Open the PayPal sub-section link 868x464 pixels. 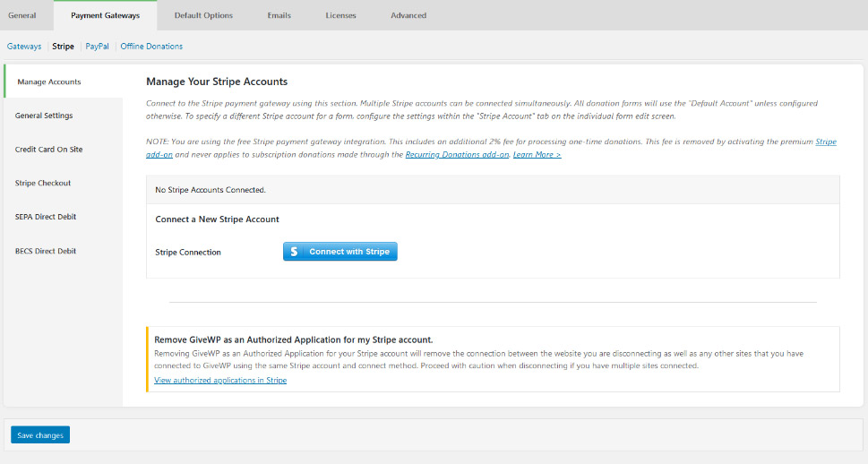pyautogui.click(x=97, y=47)
